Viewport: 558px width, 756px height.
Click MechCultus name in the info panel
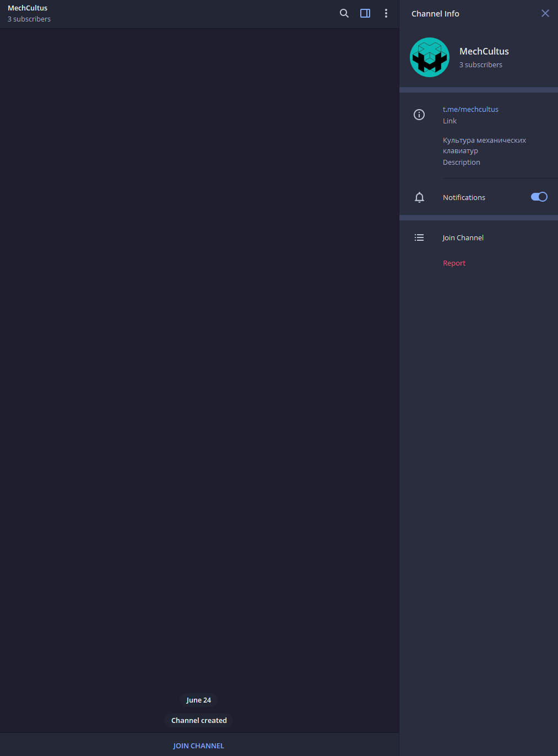click(x=484, y=51)
